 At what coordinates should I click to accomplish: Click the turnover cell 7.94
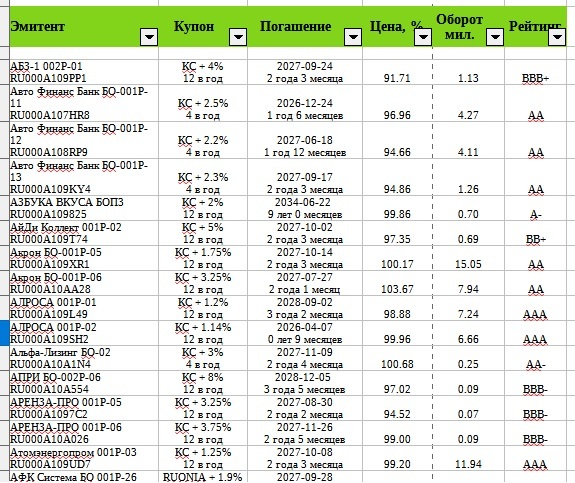[x=468, y=283]
